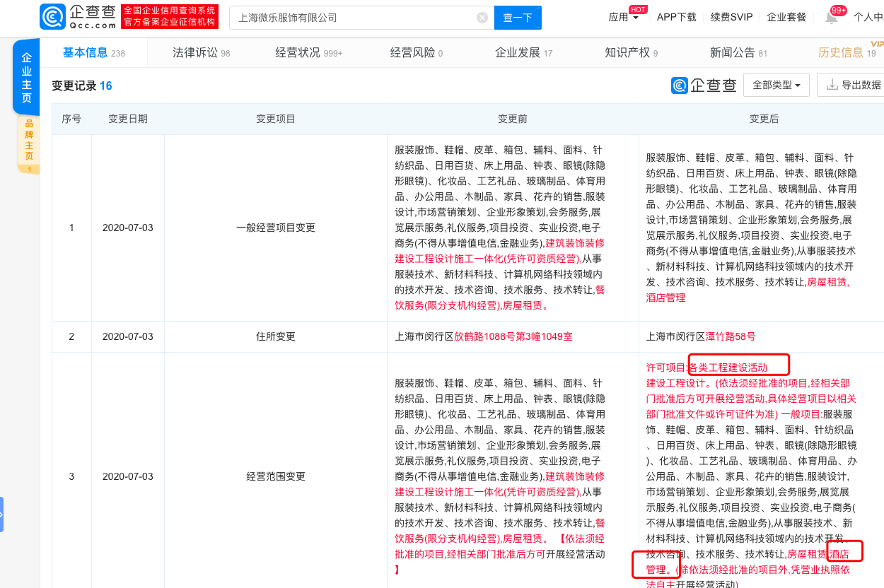Image resolution: width=884 pixels, height=588 pixels.
Task: Select 企业主页 side tab
Action: (x=26, y=78)
